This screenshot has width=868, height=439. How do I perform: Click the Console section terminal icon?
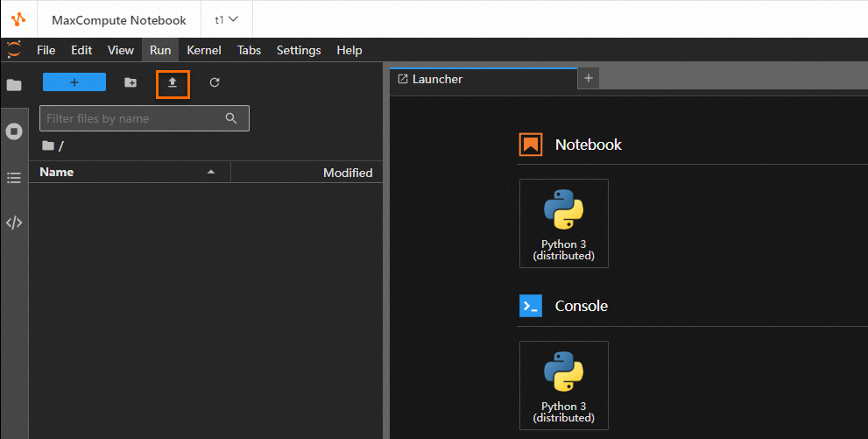[x=530, y=306]
